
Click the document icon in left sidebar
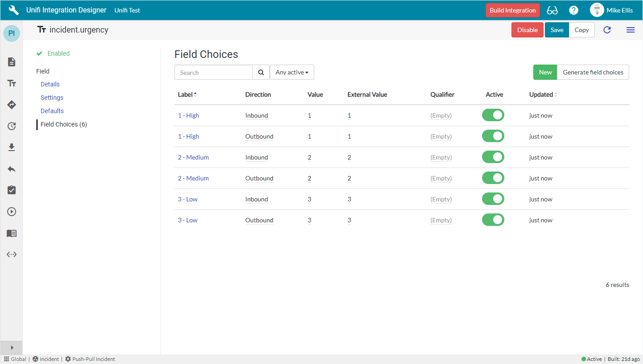[x=12, y=62]
